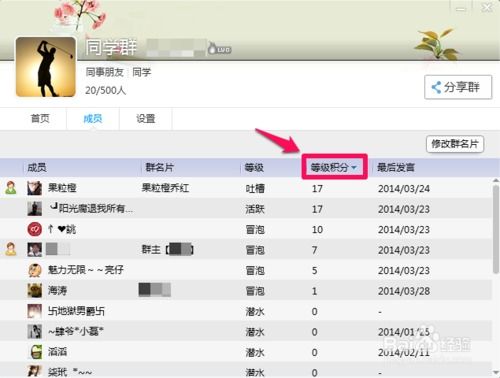500x378 pixels.
Task: Click the group level LV0 badge icon
Action: click(x=219, y=49)
